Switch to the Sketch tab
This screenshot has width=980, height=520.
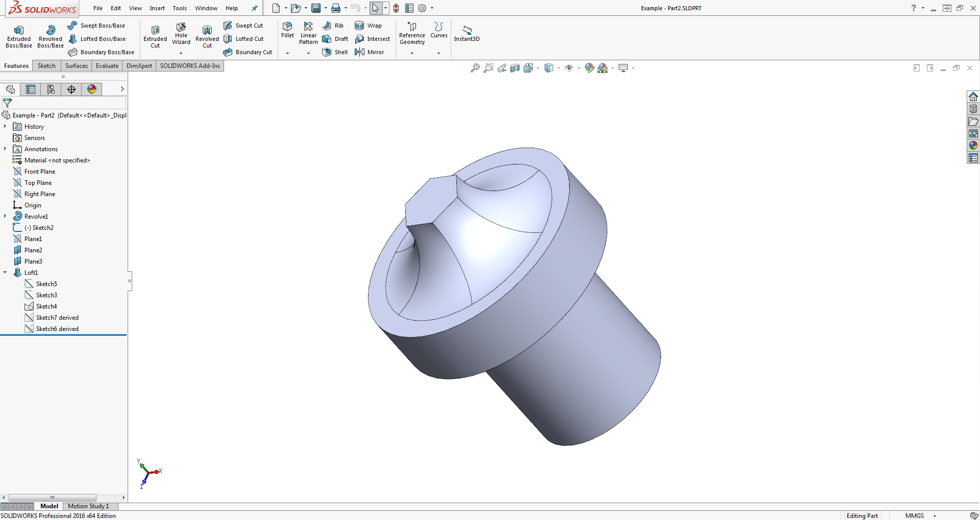coord(46,66)
